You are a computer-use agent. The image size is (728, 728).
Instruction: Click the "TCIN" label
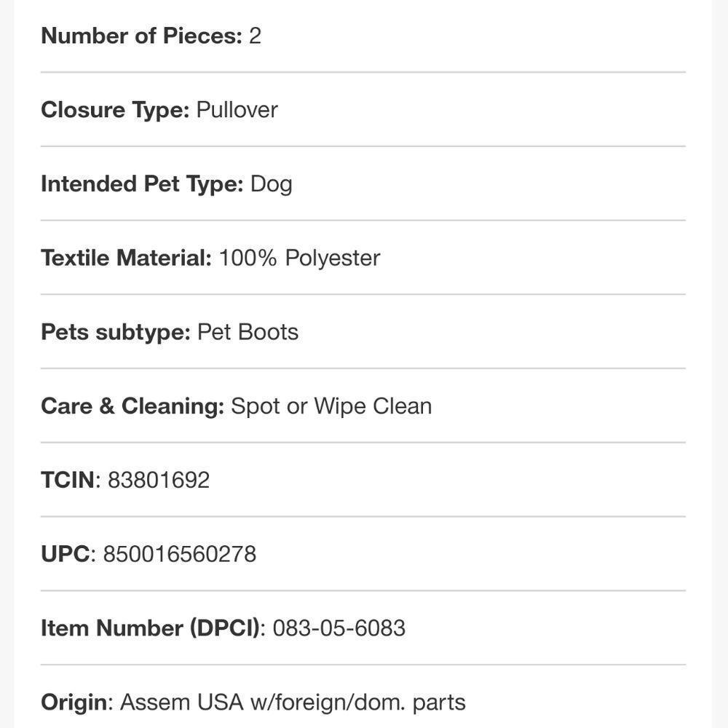point(68,480)
